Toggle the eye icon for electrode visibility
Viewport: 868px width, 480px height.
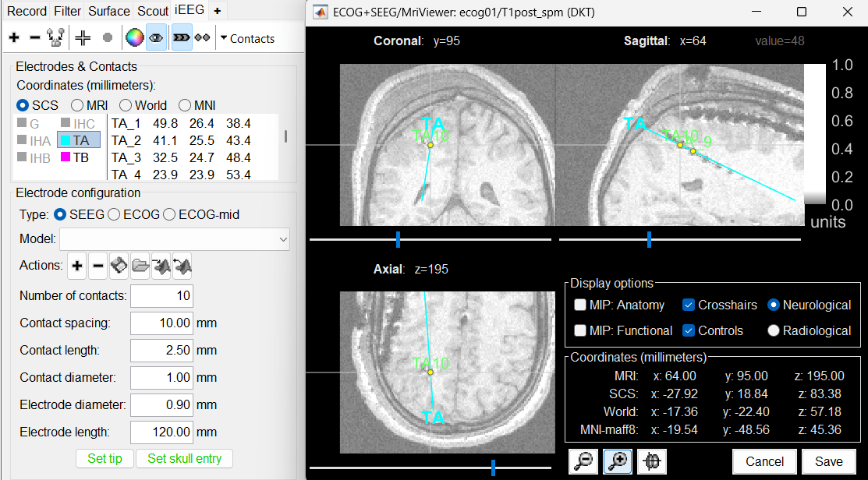[156, 37]
